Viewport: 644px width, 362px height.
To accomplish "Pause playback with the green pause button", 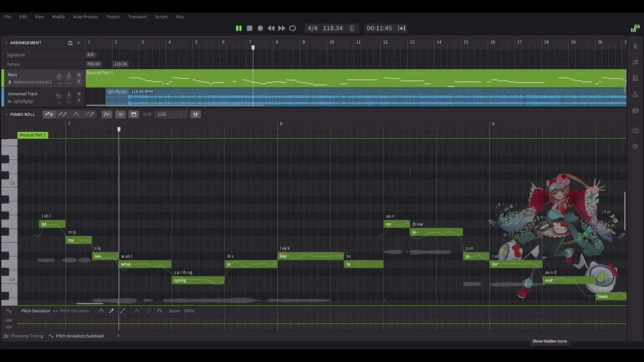I will 238,28.
